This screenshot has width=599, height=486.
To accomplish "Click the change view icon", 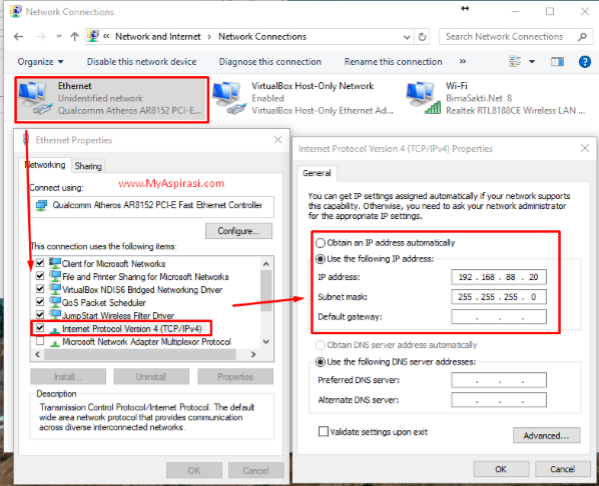I will pos(515,61).
